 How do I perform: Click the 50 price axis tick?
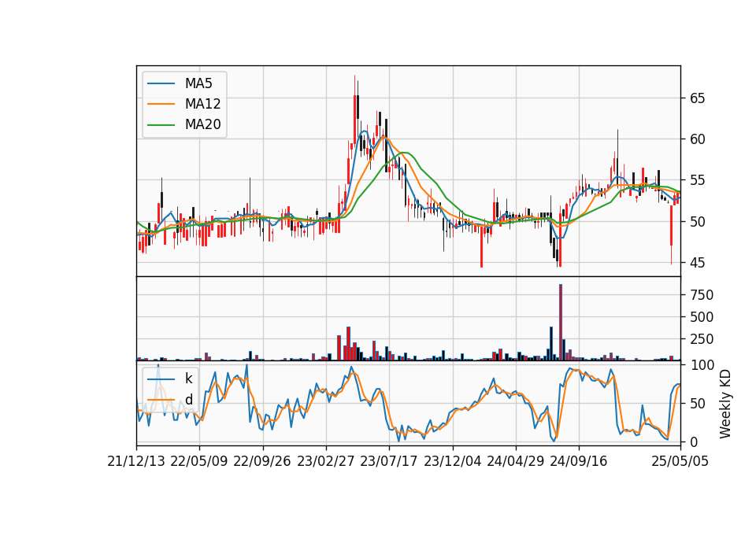point(697,222)
